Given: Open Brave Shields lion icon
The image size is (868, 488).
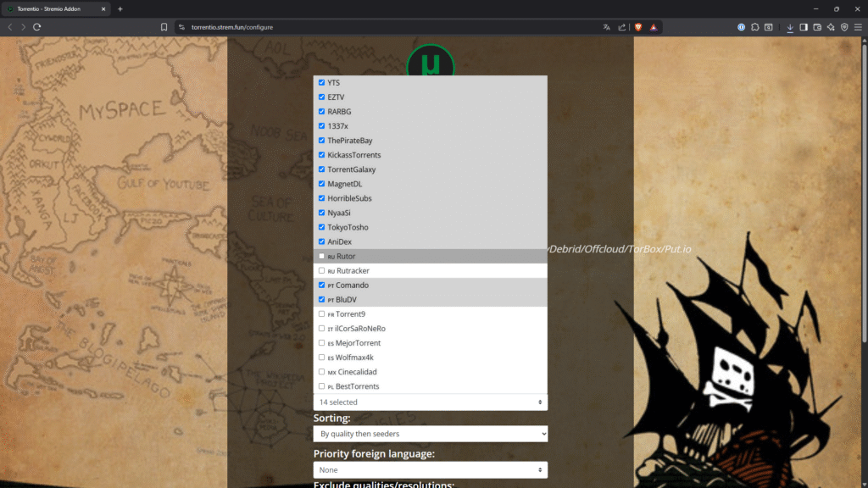Looking at the screenshot, I should tap(638, 27).
